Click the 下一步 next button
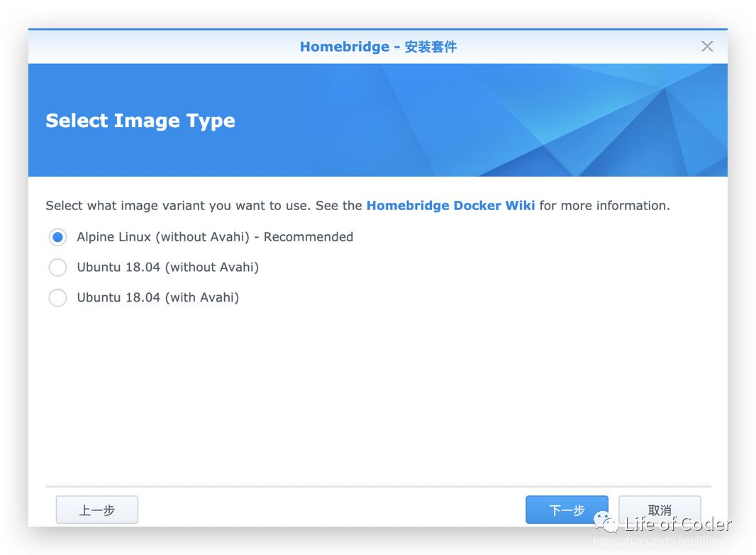This screenshot has height=555, width=756. [x=567, y=510]
